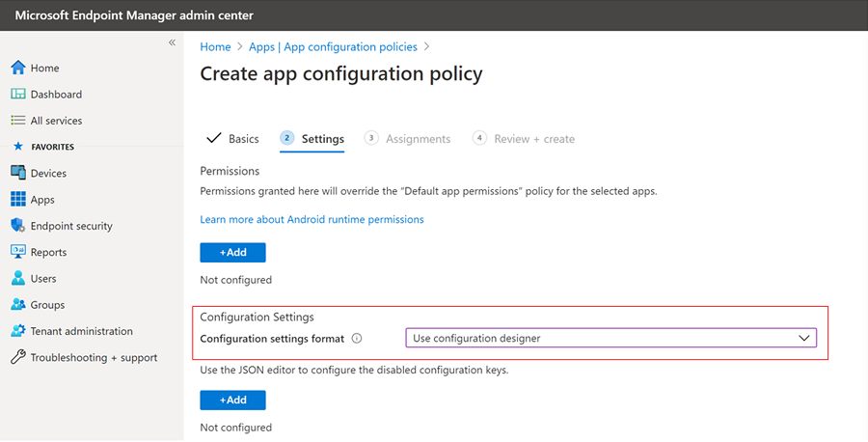Go to Review + create tab
This screenshot has width=868, height=442.
(x=524, y=138)
